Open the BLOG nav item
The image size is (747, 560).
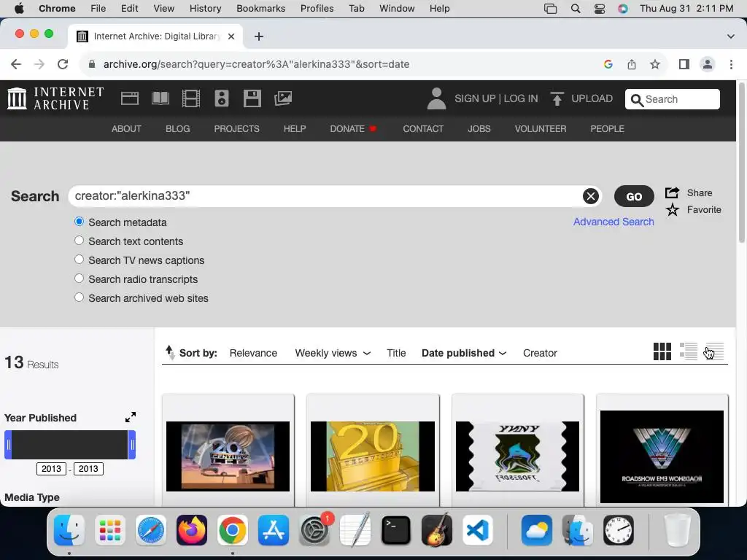(178, 128)
